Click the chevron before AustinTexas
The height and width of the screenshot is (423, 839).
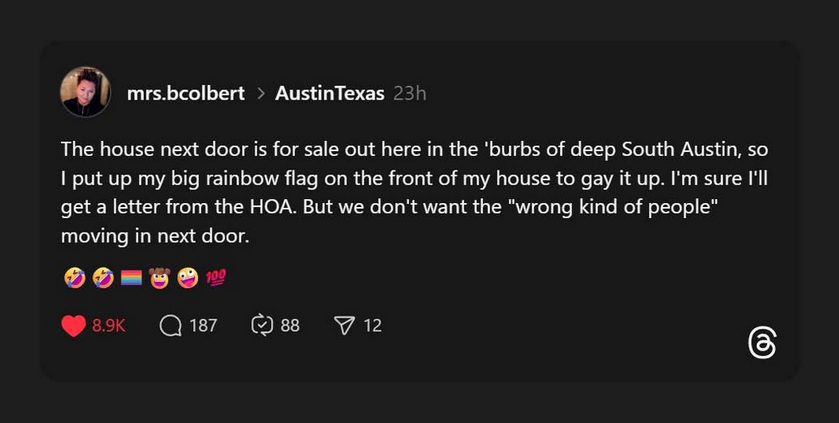260,94
